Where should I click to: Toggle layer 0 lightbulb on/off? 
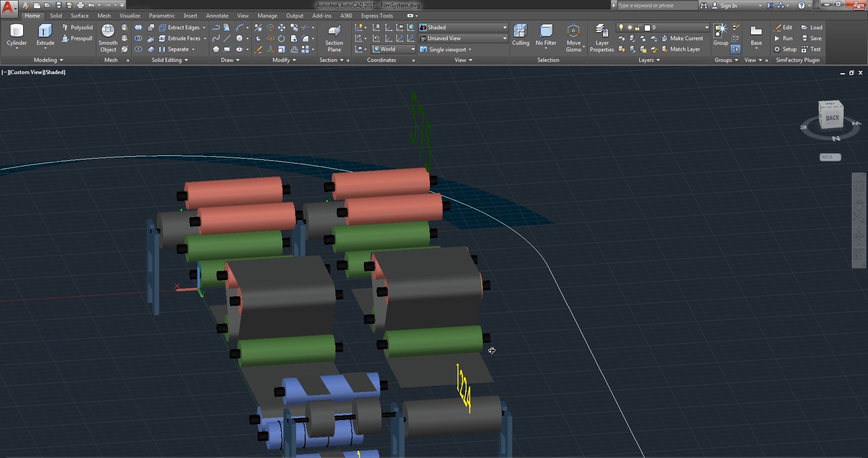pos(621,28)
